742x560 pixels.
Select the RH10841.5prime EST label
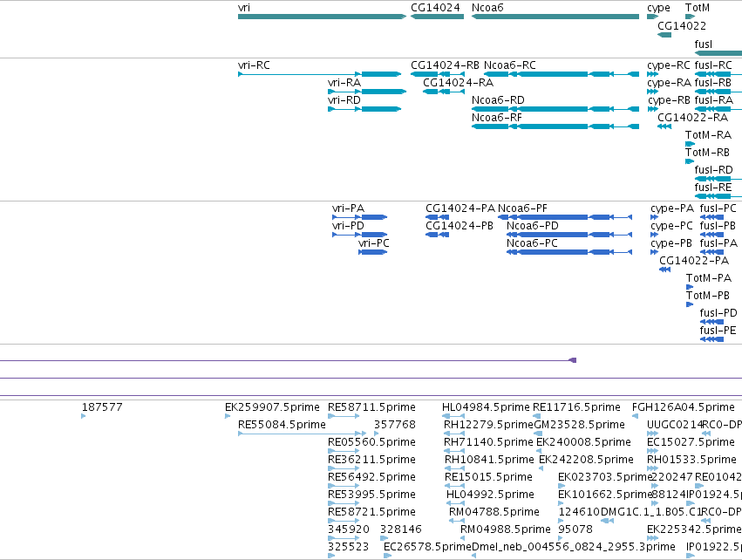coord(489,460)
